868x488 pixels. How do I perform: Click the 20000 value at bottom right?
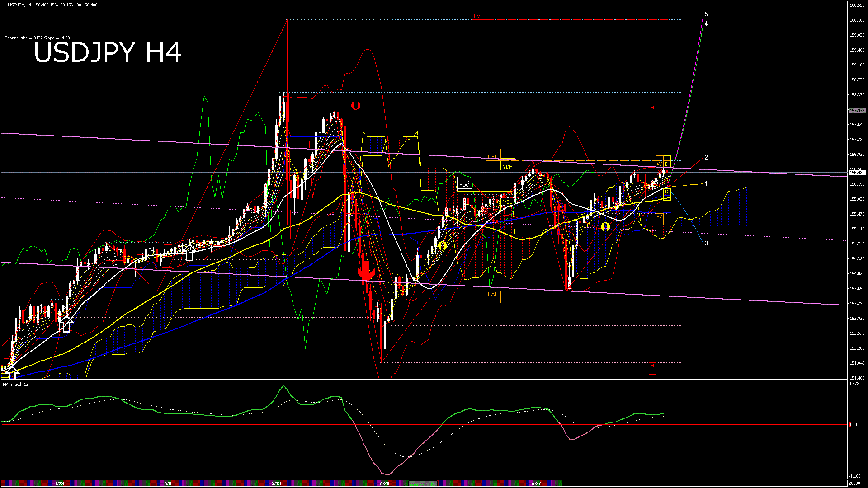pyautogui.click(x=854, y=483)
